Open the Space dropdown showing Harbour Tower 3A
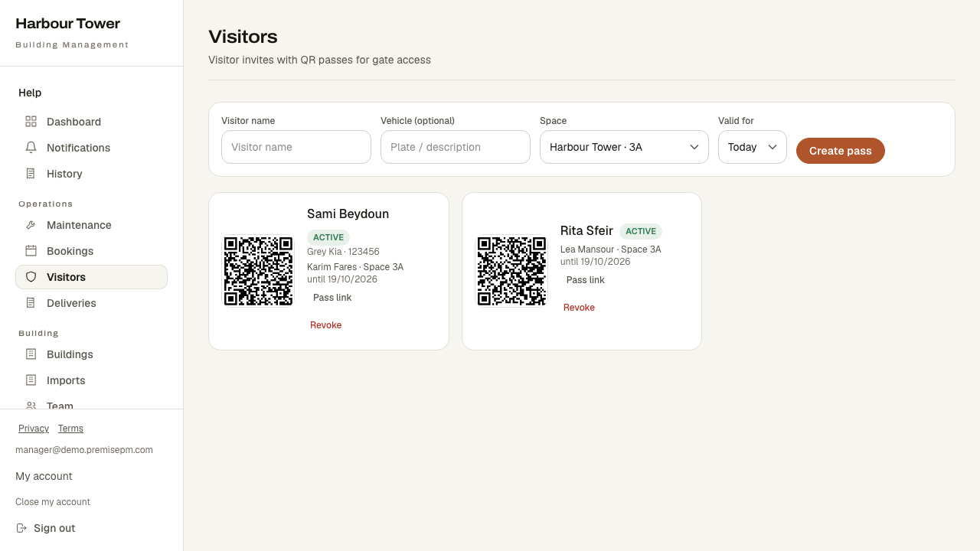 (x=624, y=147)
